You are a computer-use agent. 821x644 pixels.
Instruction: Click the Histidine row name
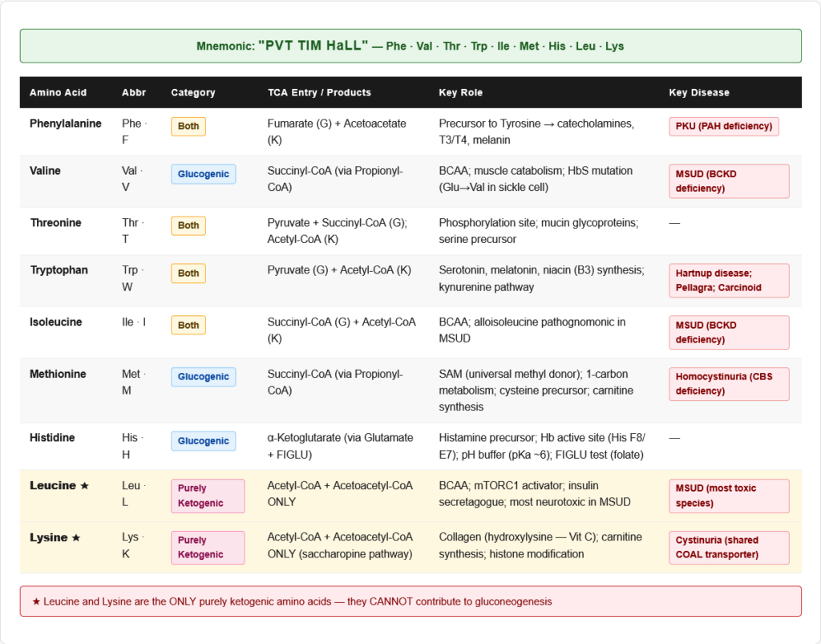52,438
